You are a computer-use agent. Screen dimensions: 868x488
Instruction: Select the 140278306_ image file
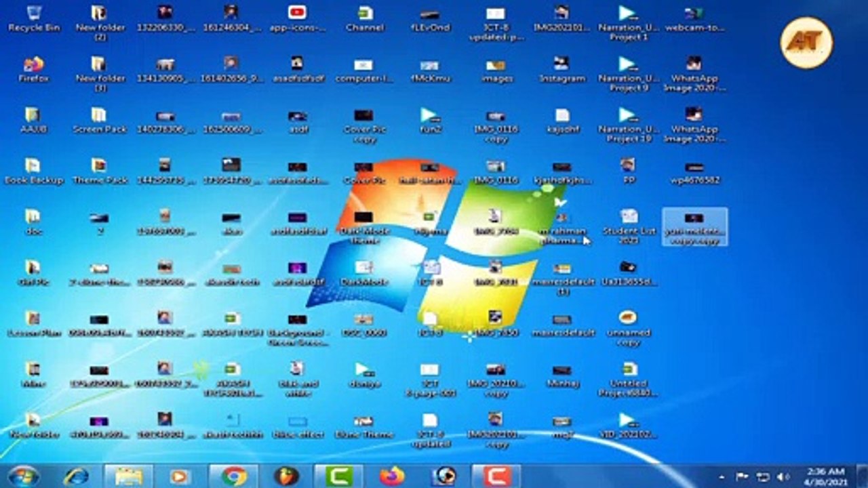tap(165, 121)
